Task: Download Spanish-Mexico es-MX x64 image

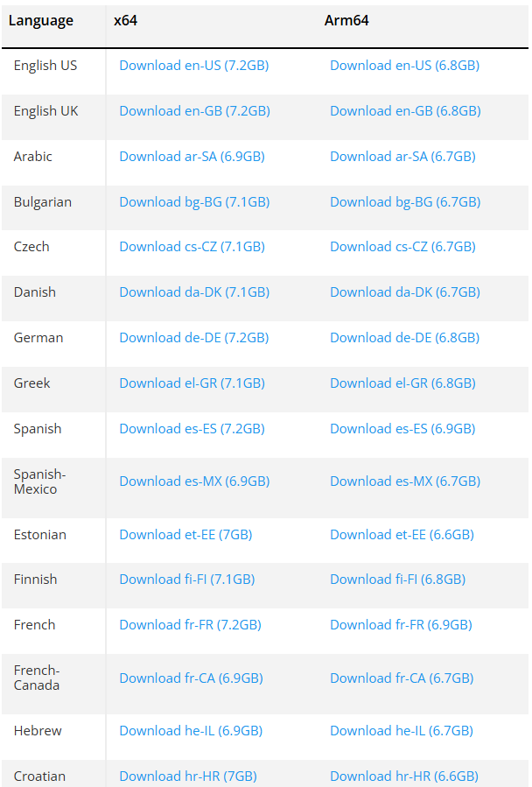Action: (194, 481)
